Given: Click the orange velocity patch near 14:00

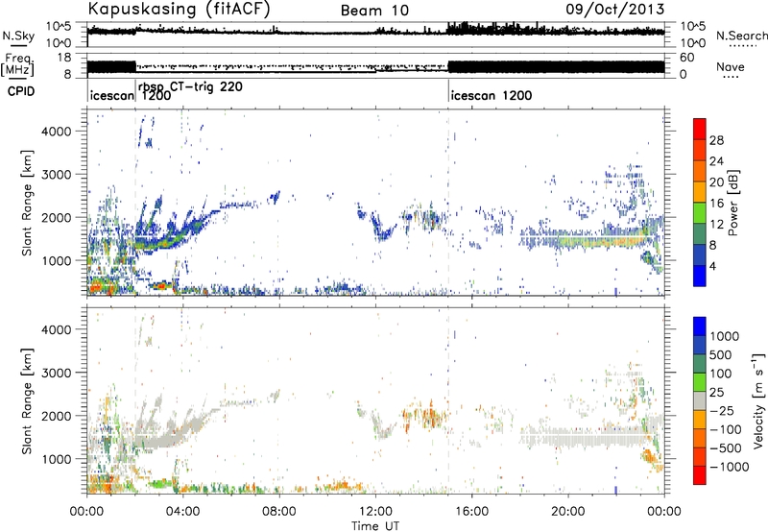Looking at the screenshot, I should [x=424, y=418].
